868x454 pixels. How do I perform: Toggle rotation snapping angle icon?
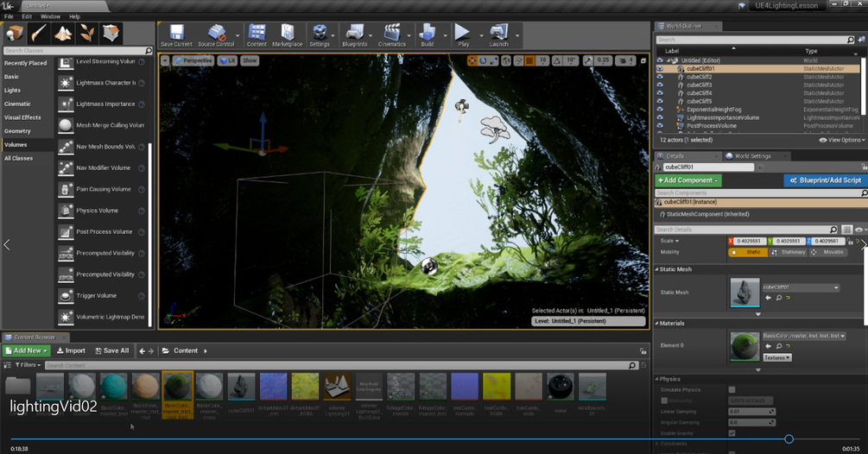[x=557, y=60]
